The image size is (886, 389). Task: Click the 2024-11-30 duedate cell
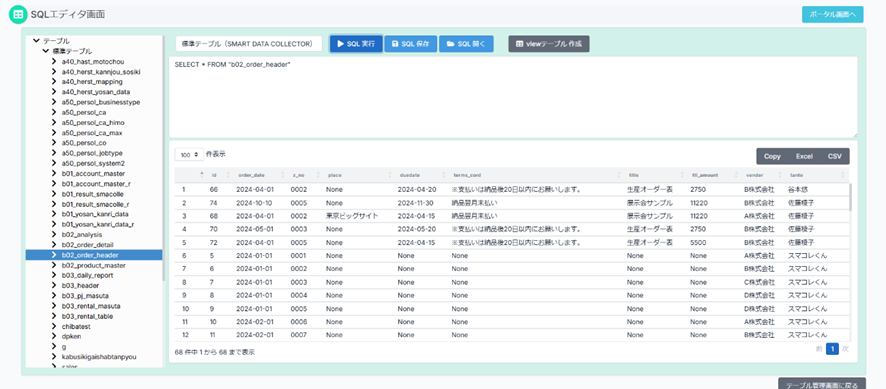[416, 202]
